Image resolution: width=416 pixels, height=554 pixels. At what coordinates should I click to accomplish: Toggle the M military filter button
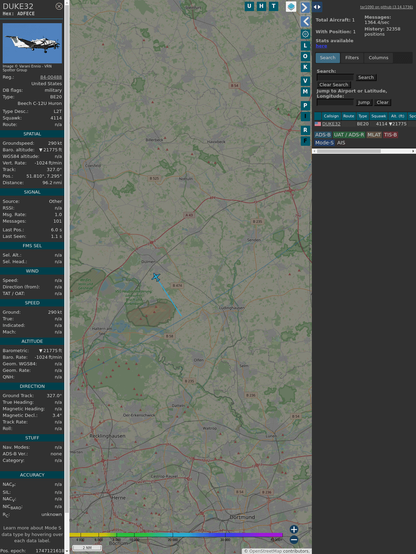pyautogui.click(x=305, y=92)
